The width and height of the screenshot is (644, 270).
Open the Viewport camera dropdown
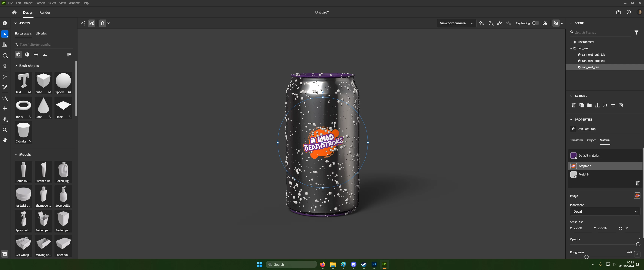[x=456, y=23]
